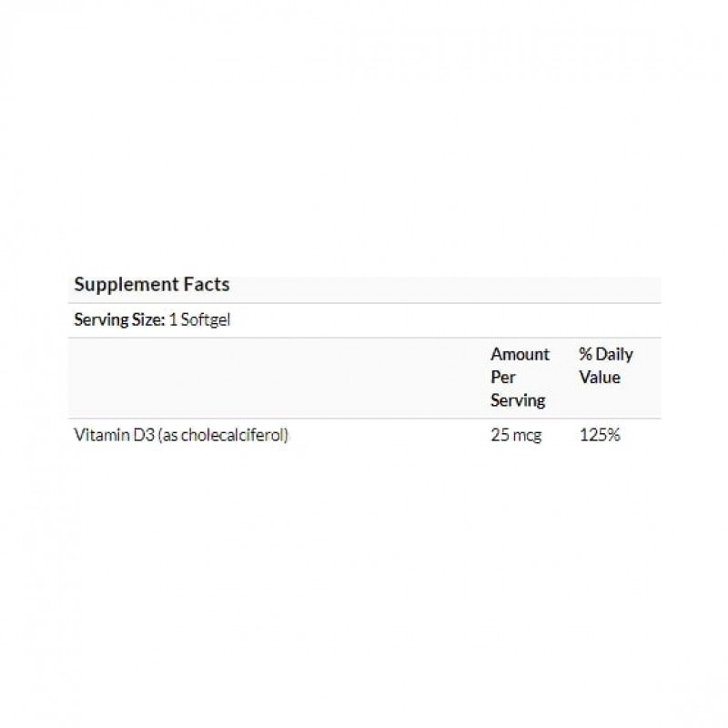
Task: Select the word Supplement in the heading
Action: pyautogui.click(x=126, y=285)
